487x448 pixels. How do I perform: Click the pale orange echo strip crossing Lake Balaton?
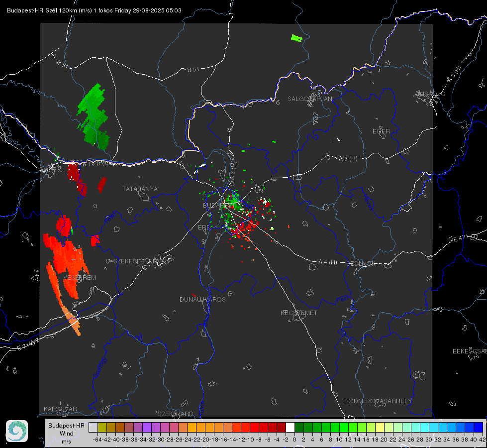coord(72,320)
